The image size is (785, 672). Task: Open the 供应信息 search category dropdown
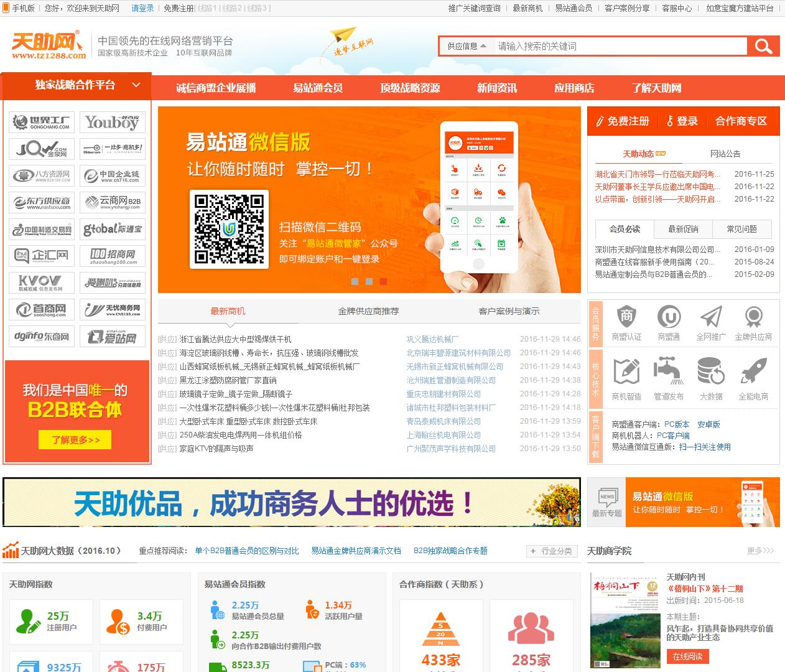467,46
